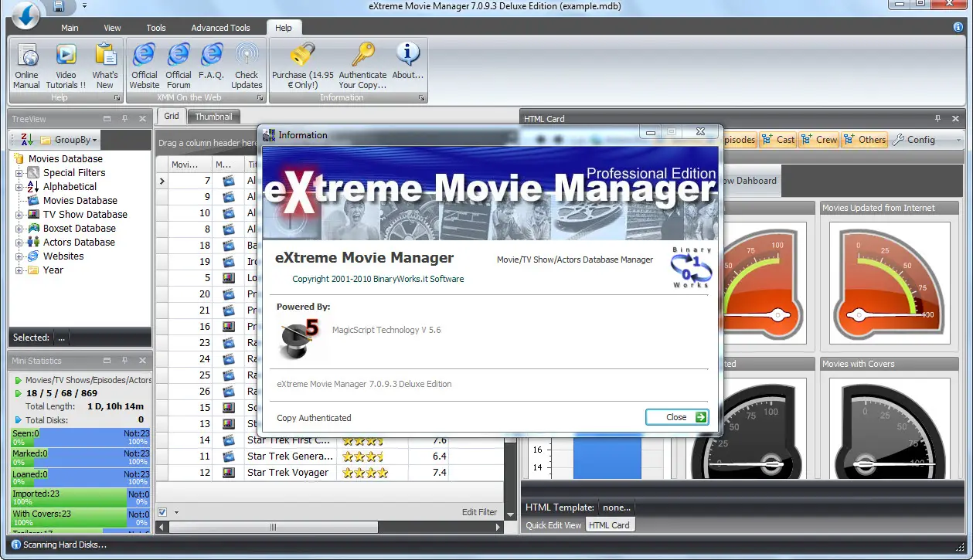973x560 pixels.
Task: Visit the Official Website
Action: point(145,66)
